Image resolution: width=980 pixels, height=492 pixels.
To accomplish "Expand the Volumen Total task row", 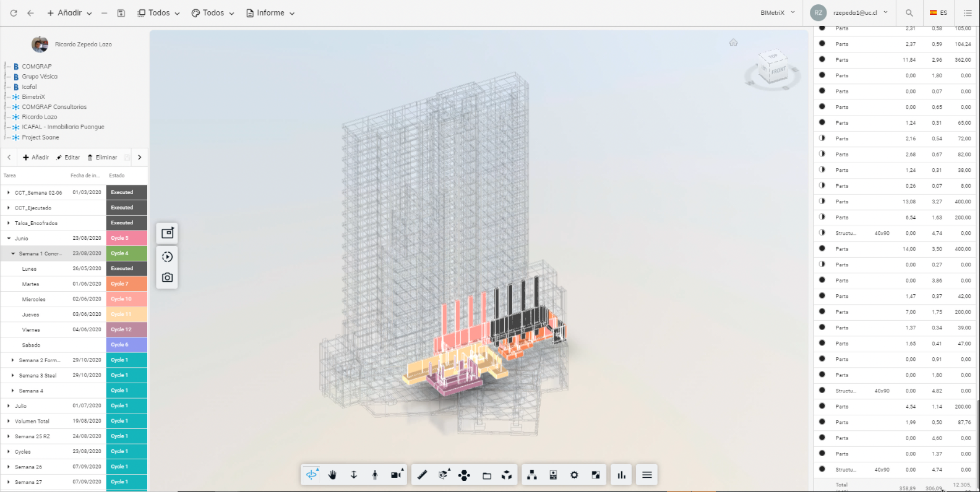I will [9, 421].
